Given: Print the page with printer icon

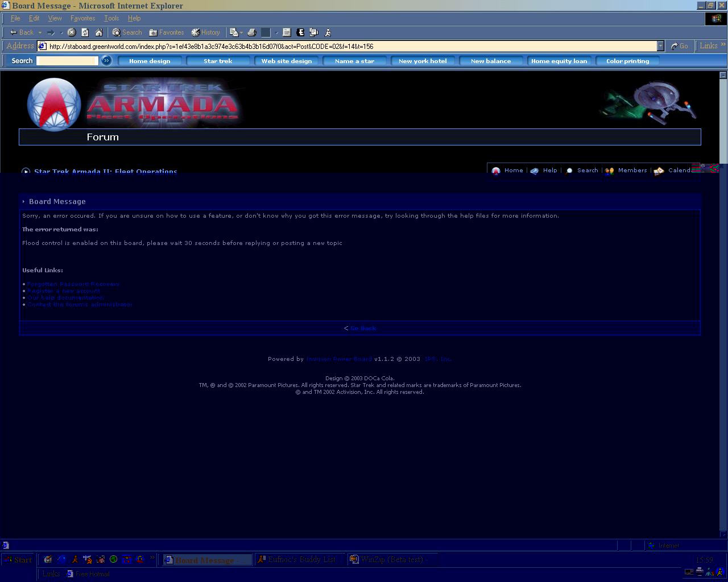Looking at the screenshot, I should coord(252,32).
